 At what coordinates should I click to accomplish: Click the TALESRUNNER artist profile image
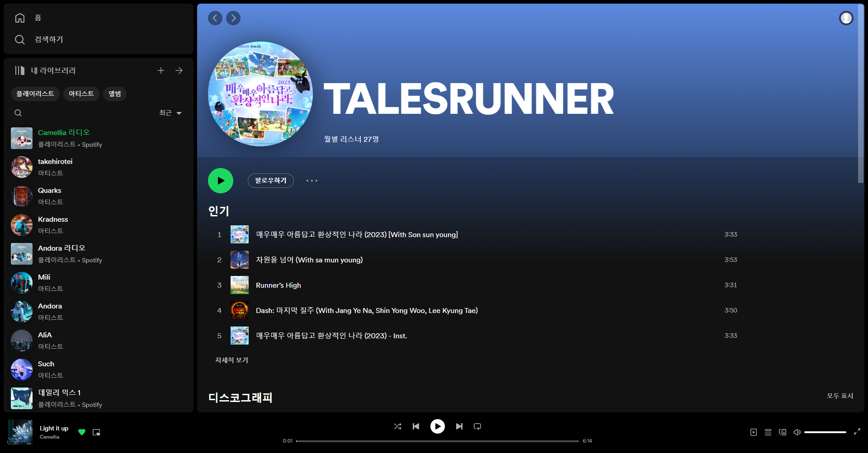pos(260,94)
